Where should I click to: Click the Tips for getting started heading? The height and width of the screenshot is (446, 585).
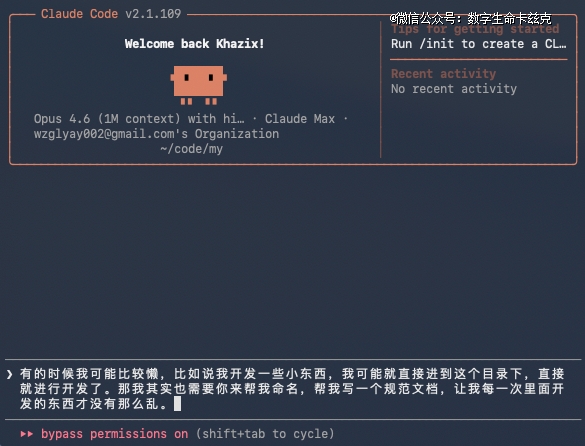tap(475, 29)
